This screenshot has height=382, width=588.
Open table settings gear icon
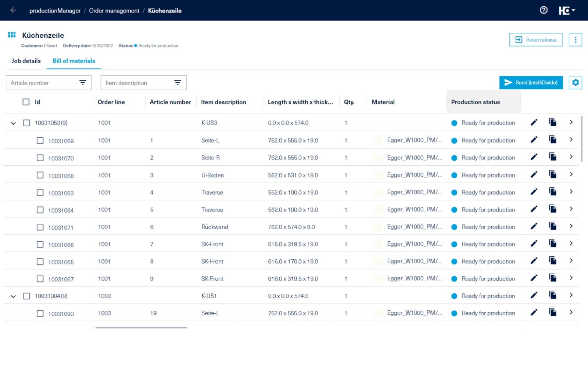[x=576, y=83]
